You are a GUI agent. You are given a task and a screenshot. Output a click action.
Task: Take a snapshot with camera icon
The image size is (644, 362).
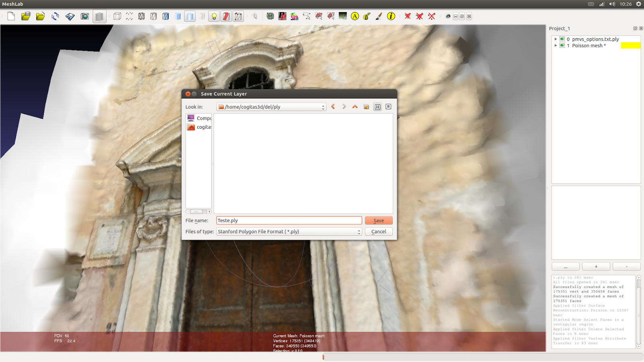[85, 16]
